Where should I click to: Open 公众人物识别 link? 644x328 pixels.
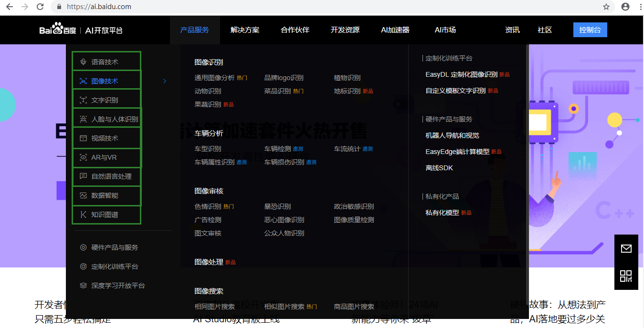pos(284,233)
